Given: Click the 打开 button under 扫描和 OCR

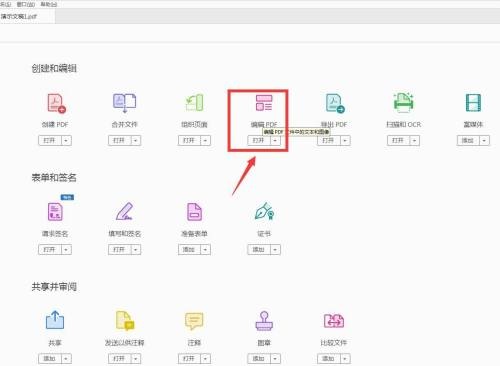Looking at the screenshot, I should 399,140.
